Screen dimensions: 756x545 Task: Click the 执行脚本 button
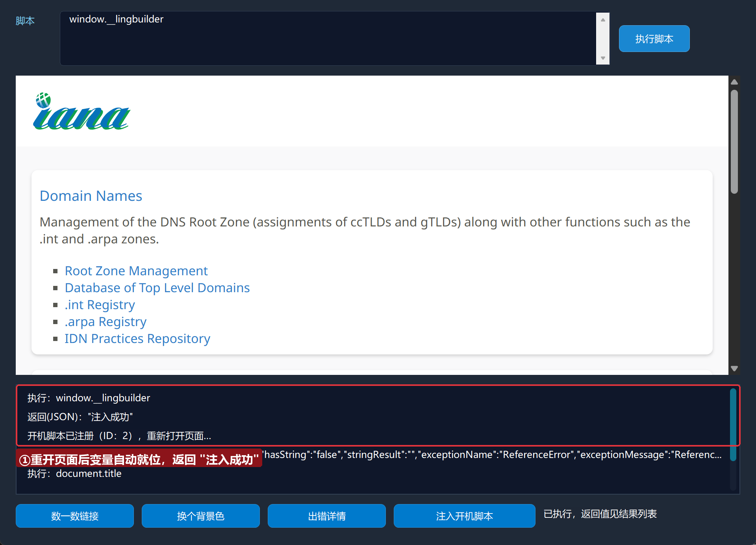[x=654, y=39]
